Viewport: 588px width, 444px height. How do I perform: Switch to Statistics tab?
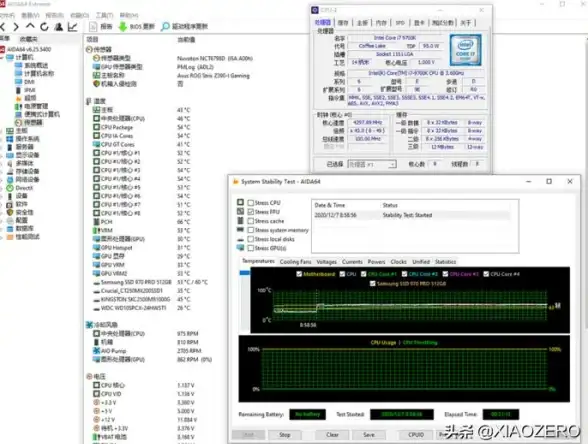[x=446, y=262]
